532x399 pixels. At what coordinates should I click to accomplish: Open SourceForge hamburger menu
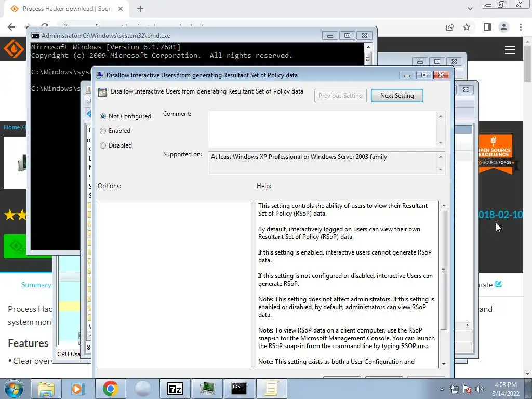tap(510, 50)
